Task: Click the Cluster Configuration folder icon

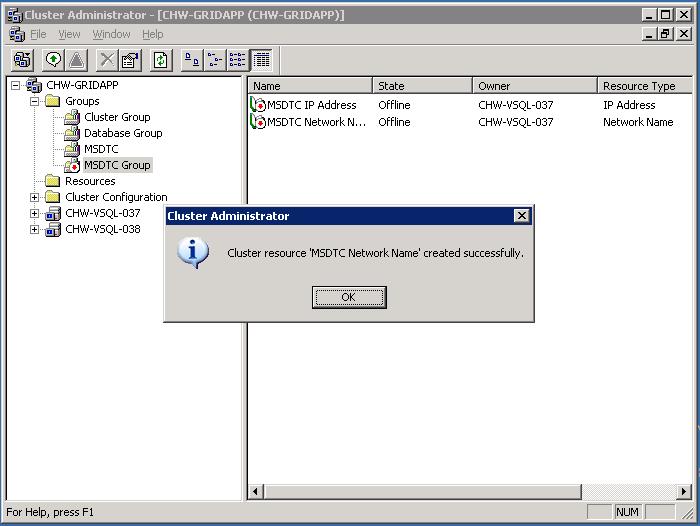Action: 53,197
